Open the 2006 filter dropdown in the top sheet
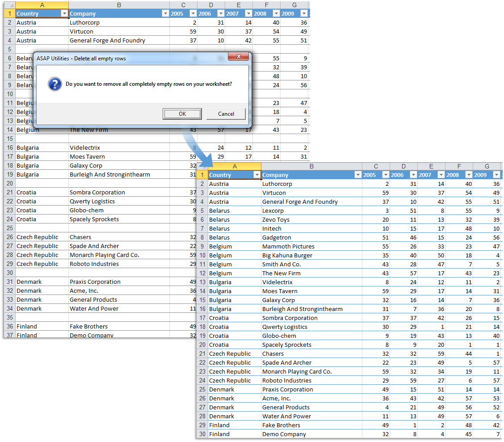This screenshot has width=504, height=442. [x=221, y=13]
